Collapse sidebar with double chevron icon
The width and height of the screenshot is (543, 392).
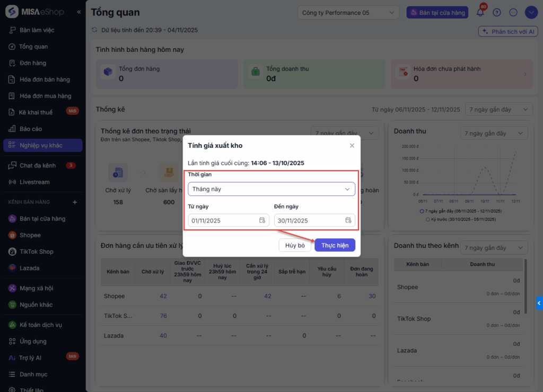coord(79,12)
